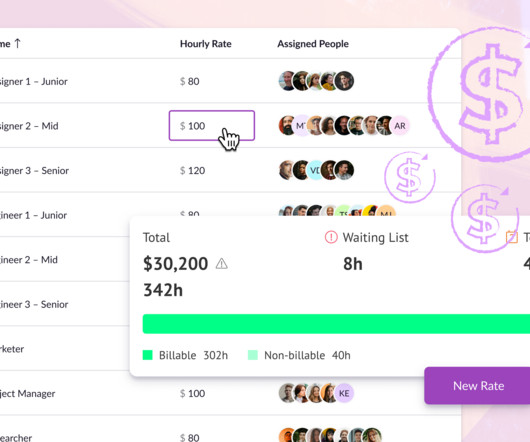Click the warning triangle next to $30,200

click(222, 264)
